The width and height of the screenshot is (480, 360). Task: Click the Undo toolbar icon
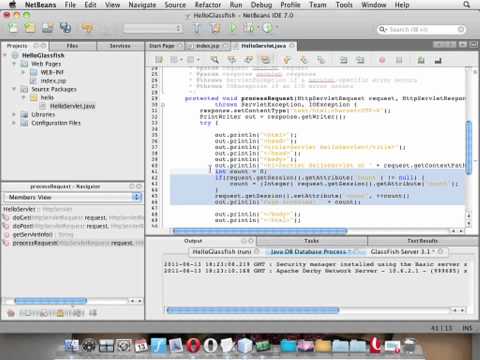pos(87,28)
